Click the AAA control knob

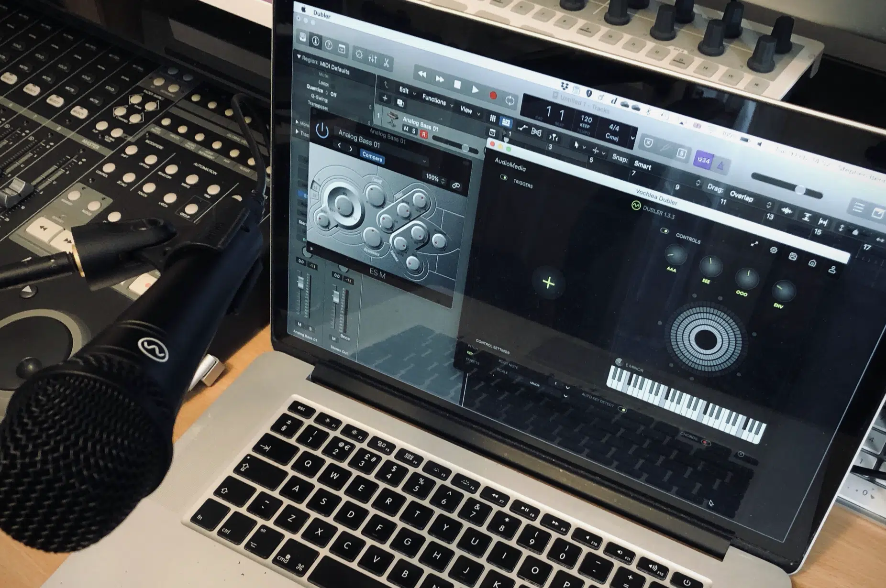(x=675, y=255)
